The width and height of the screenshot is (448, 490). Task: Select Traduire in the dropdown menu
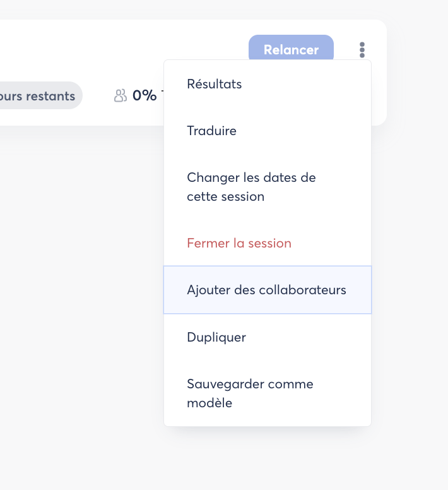pos(212,131)
